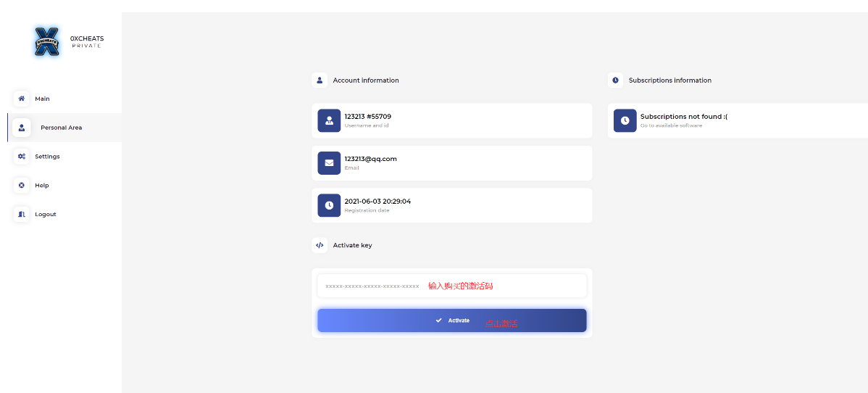This screenshot has height=393, width=868.
Task: Click the Settings gears icon
Action: click(22, 157)
